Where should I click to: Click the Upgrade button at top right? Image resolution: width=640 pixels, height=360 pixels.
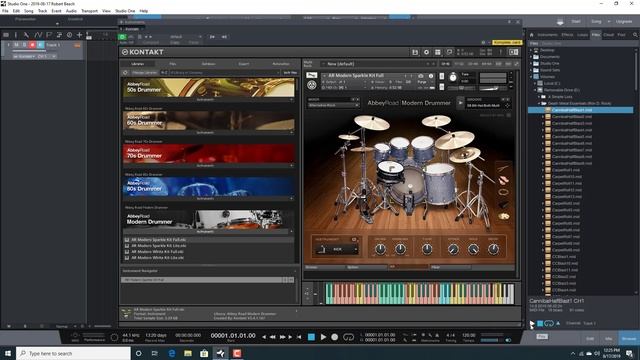pyautogui.click(x=624, y=22)
